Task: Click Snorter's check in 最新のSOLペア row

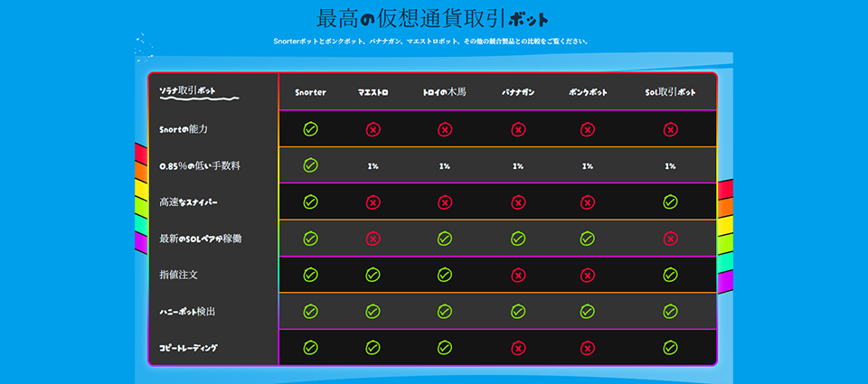Action: point(310,239)
